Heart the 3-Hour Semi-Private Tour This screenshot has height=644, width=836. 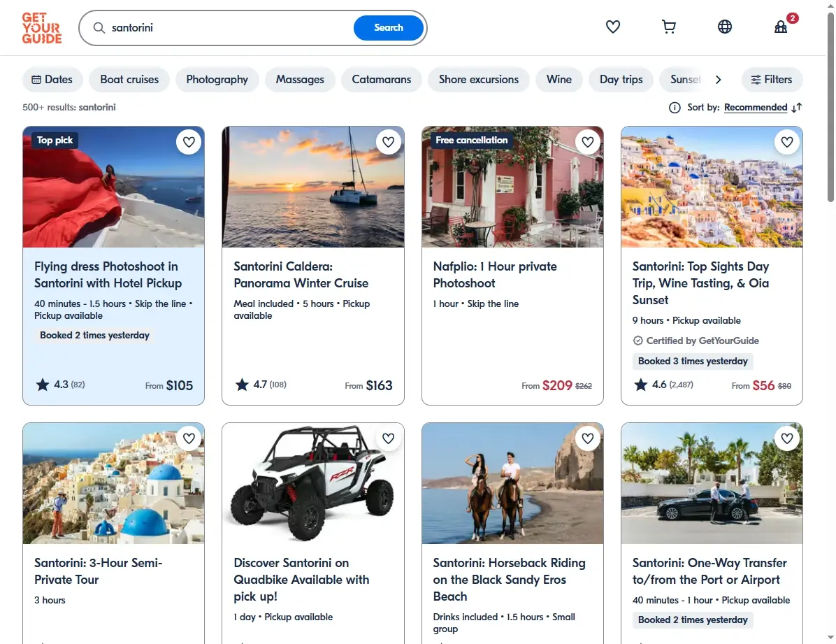click(x=189, y=438)
